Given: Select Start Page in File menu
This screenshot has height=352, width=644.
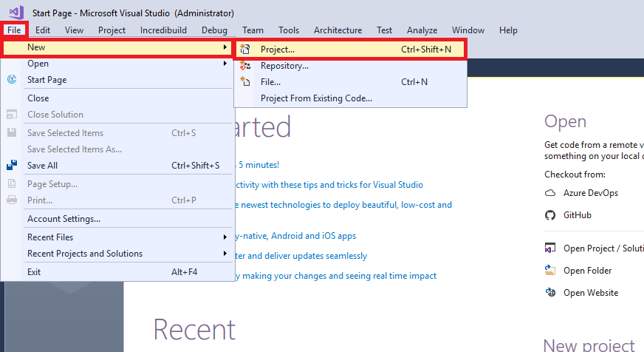Looking at the screenshot, I should pyautogui.click(x=117, y=80).
